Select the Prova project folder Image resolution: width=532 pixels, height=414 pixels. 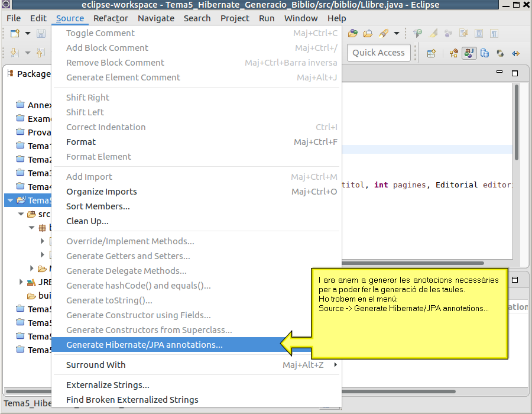click(x=34, y=132)
